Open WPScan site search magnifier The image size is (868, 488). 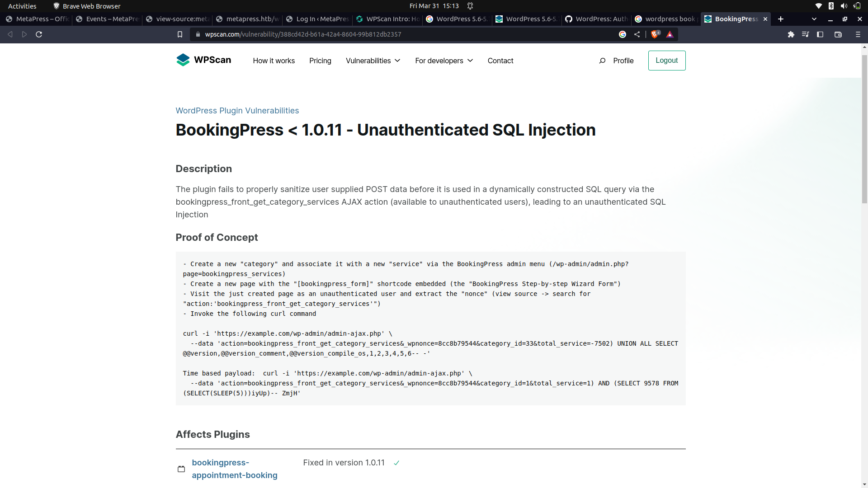tap(603, 61)
